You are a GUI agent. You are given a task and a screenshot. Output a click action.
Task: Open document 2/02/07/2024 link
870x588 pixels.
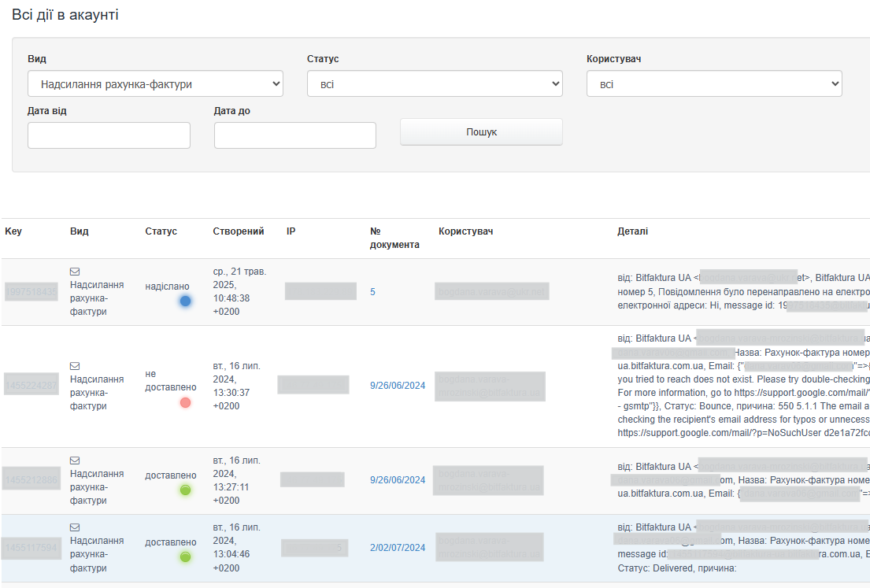(x=398, y=548)
